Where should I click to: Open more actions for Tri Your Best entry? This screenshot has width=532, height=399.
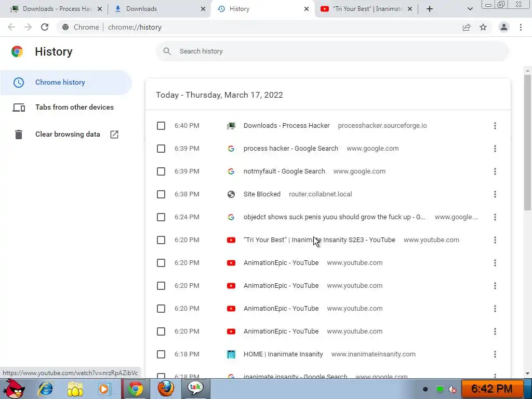[495, 240]
